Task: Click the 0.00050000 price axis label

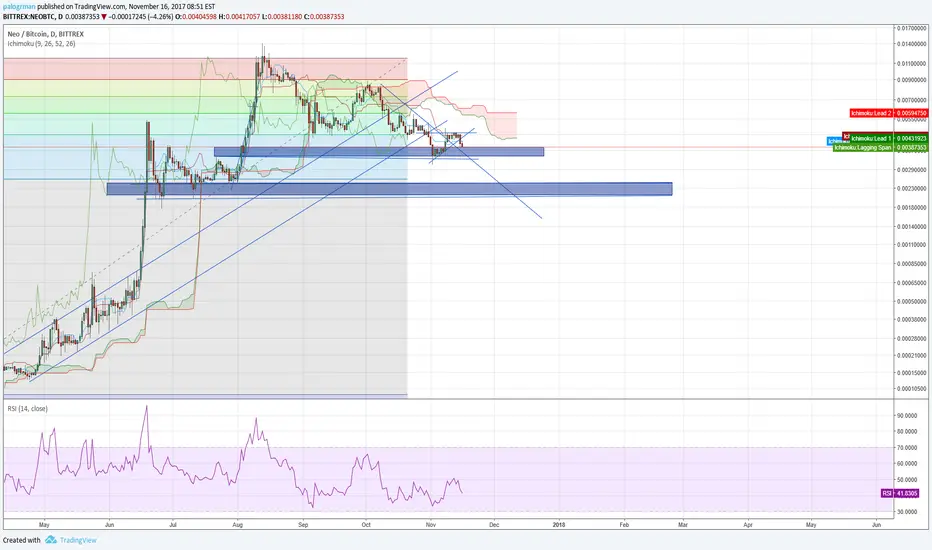Action: click(x=912, y=301)
